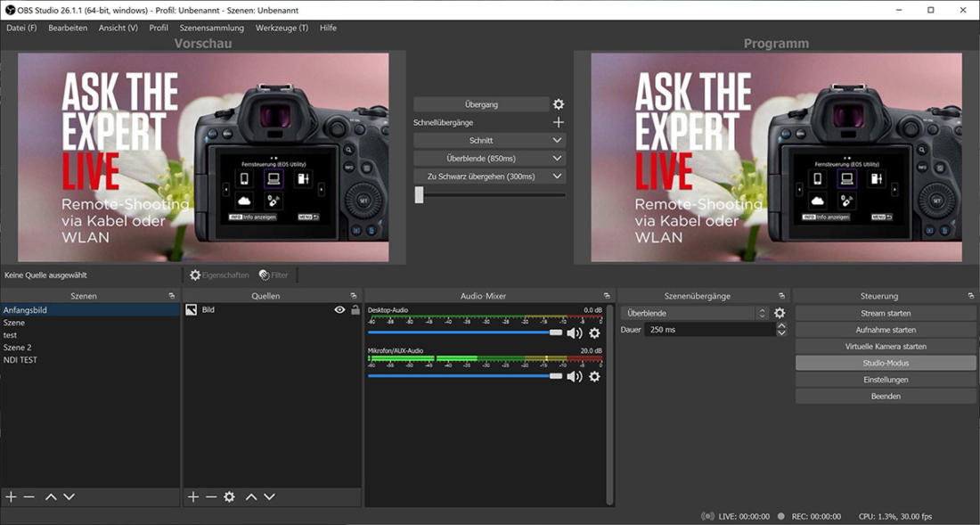Viewport: 980px width, 525px height.
Task: Click the Vorschau preview image
Action: coord(203,157)
